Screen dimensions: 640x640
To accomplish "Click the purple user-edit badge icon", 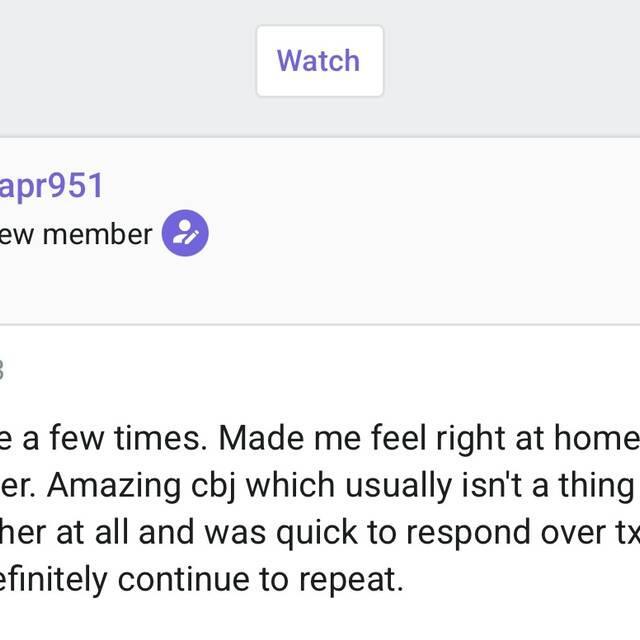I will (185, 234).
